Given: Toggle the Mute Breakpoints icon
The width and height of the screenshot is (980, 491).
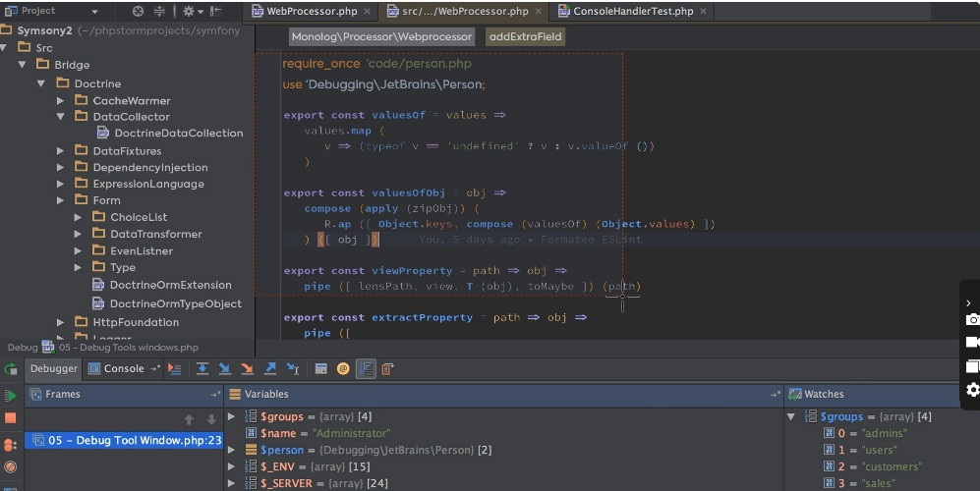Looking at the screenshot, I should point(11,466).
